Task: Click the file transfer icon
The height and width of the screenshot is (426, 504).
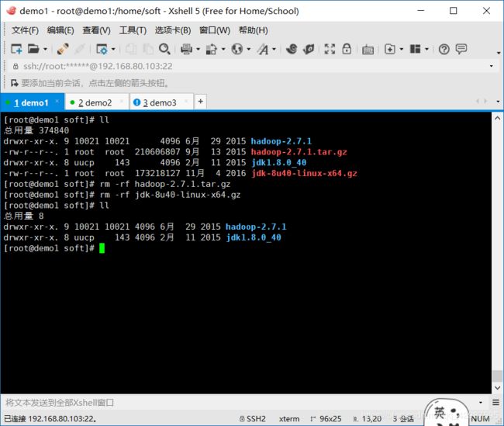Action: (x=212, y=49)
